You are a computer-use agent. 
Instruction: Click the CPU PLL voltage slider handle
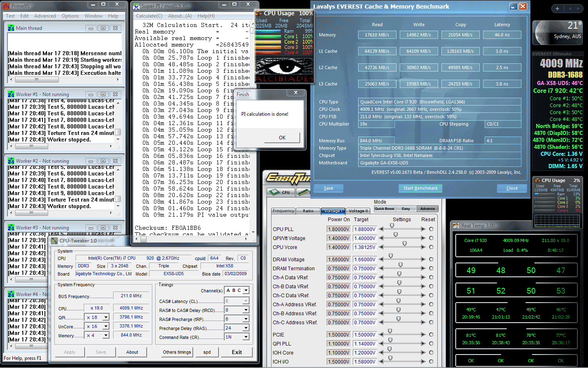(392, 226)
